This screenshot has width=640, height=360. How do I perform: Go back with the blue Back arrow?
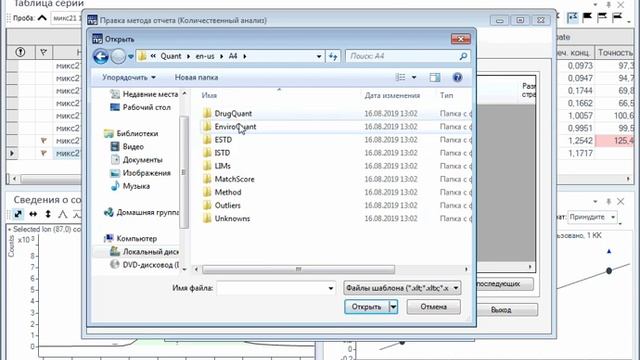(101, 56)
